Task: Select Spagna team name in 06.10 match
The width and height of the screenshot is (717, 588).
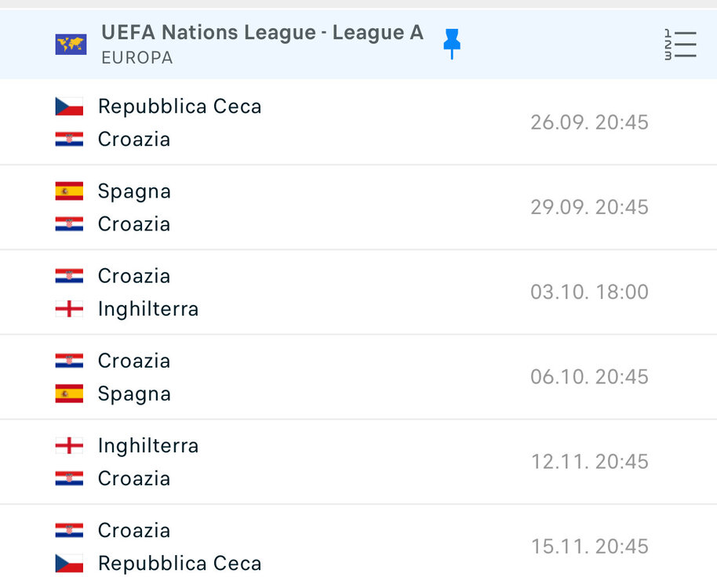Action: pos(134,394)
